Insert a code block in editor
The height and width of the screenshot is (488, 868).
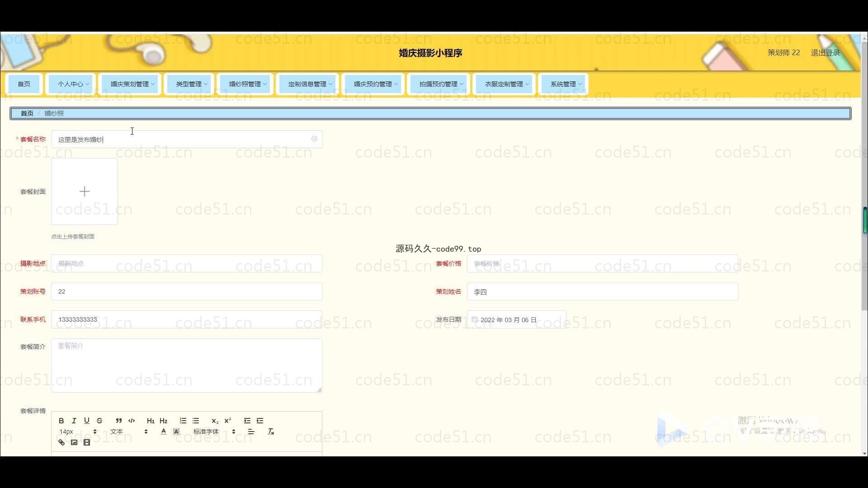[x=132, y=421]
